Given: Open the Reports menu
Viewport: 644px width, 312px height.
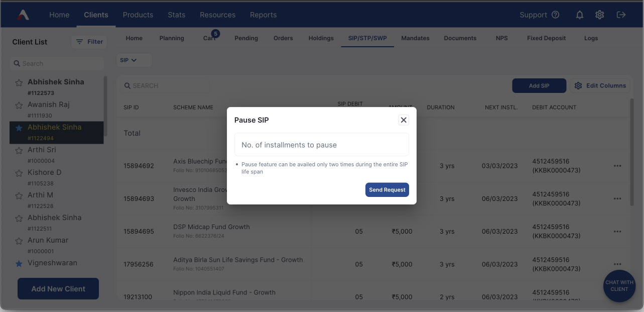Looking at the screenshot, I should pos(263,15).
